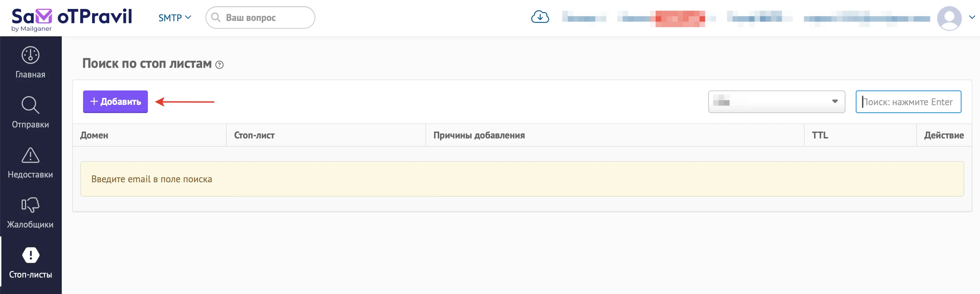Click the Стоп-лист column header

[x=254, y=135]
